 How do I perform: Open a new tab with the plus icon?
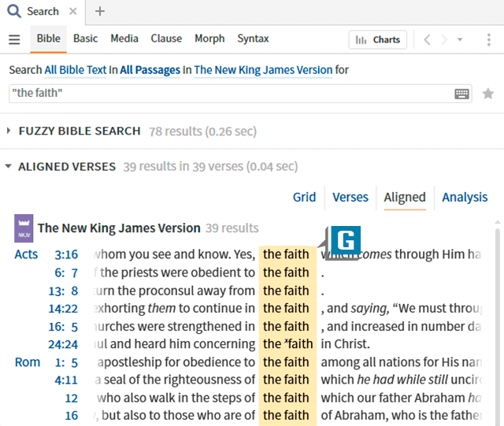[100, 11]
